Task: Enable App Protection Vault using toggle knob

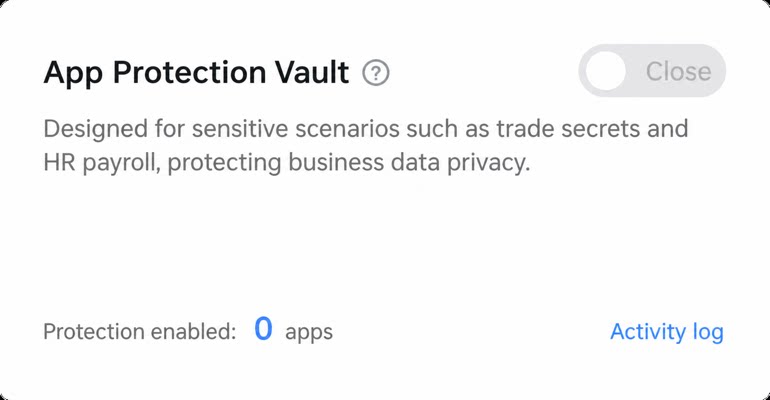Action: point(605,71)
